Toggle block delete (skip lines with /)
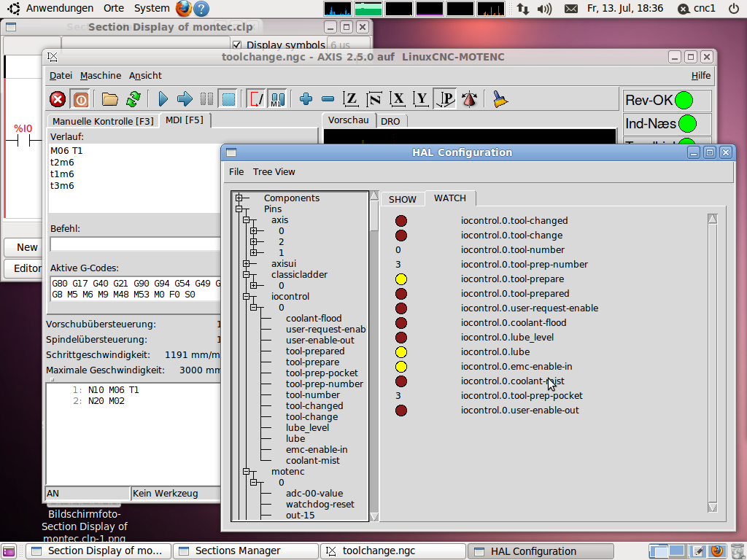The image size is (747, 560). [x=256, y=99]
